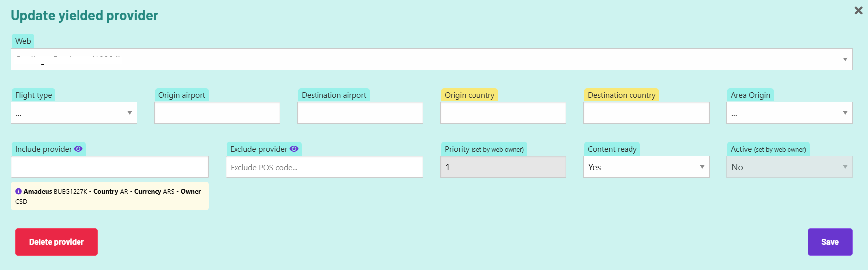Focus the Origin airport field
Viewport: 868px width, 270px height.
[217, 113]
